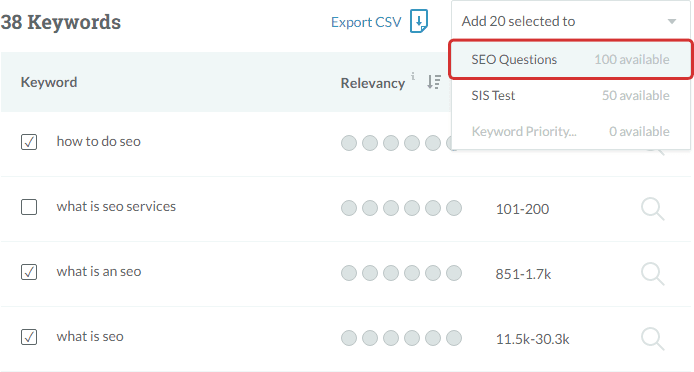Click relevancy dots in 'what is seo' row
Image resolution: width=694 pixels, height=372 pixels.
[401, 338]
